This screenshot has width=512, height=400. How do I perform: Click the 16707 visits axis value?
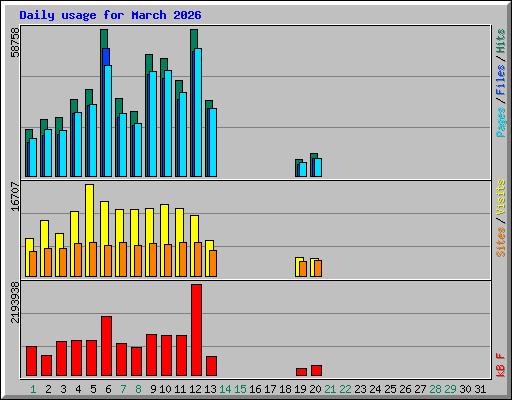click(15, 196)
